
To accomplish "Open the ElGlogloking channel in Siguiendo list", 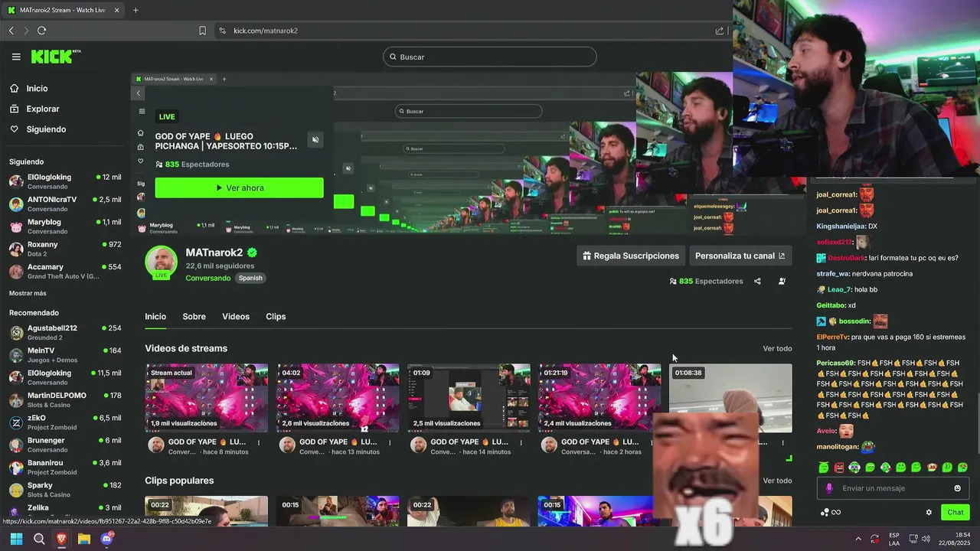I will (65, 181).
